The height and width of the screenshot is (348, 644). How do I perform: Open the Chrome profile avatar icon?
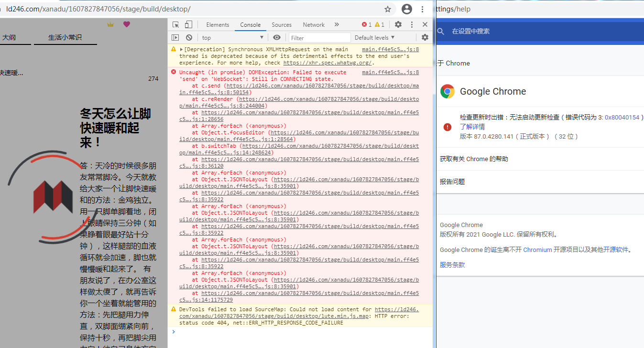(x=406, y=9)
